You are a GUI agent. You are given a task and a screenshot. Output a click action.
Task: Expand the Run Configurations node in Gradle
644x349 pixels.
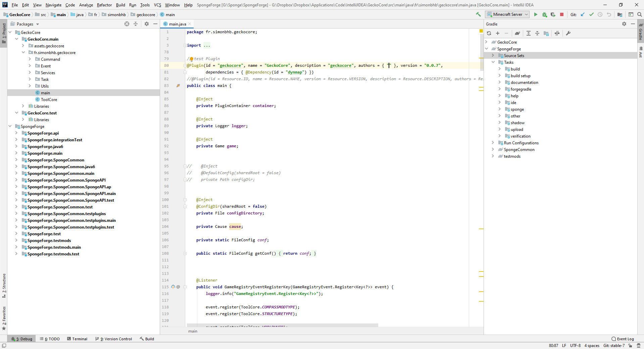click(x=493, y=143)
